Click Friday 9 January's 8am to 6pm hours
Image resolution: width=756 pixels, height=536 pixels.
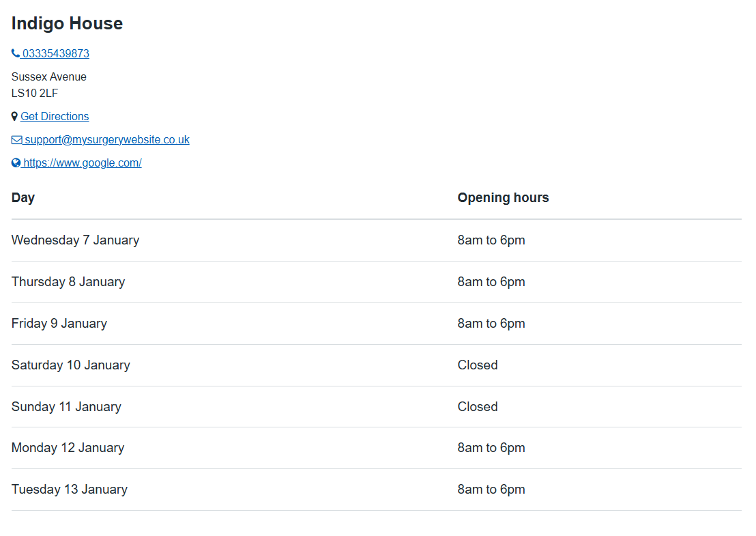pyautogui.click(x=491, y=324)
